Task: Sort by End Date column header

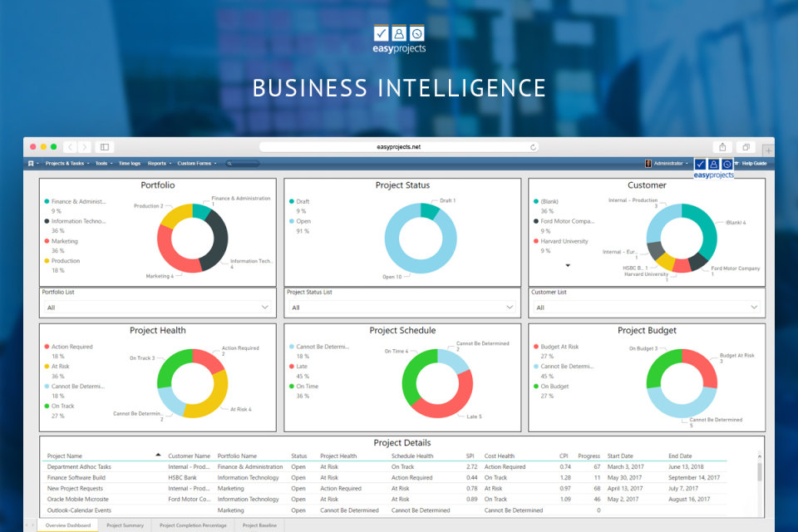Action: point(680,456)
